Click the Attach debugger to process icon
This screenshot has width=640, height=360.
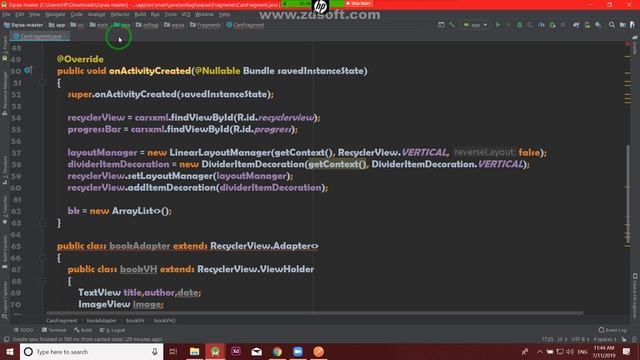[x=552, y=25]
